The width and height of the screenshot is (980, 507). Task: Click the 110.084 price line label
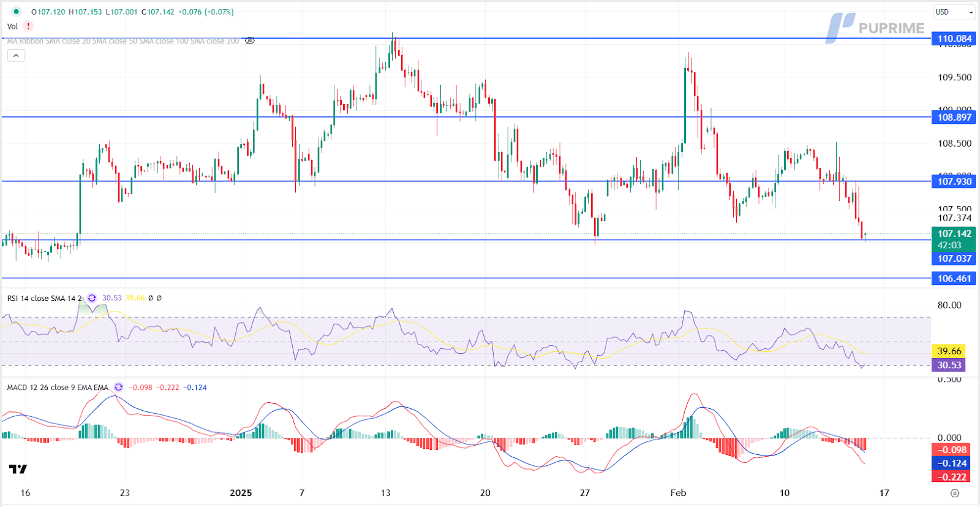click(x=954, y=39)
